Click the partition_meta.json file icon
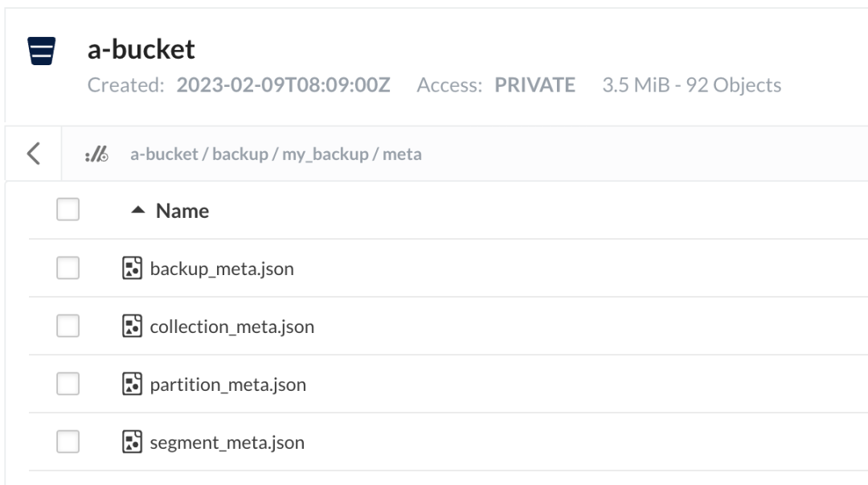 (x=131, y=384)
